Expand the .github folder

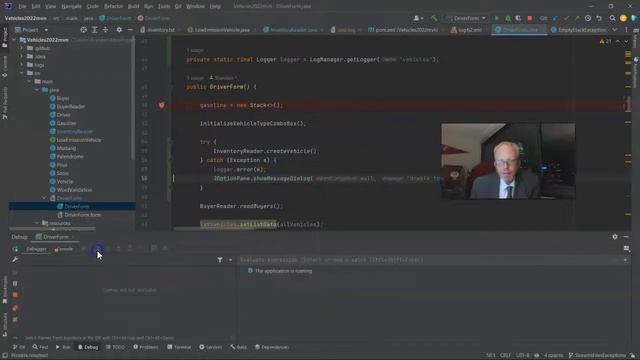22,48
